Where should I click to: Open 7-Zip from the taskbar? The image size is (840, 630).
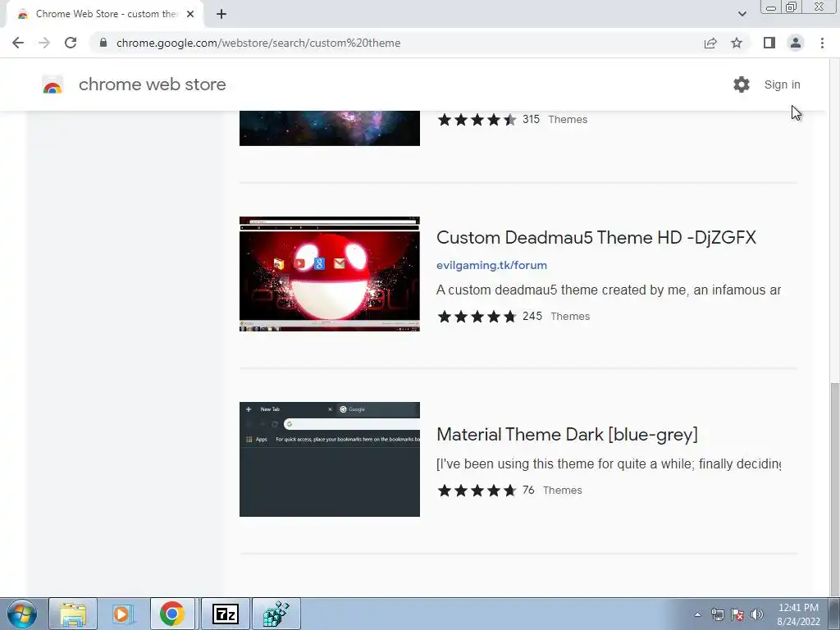[225, 614]
